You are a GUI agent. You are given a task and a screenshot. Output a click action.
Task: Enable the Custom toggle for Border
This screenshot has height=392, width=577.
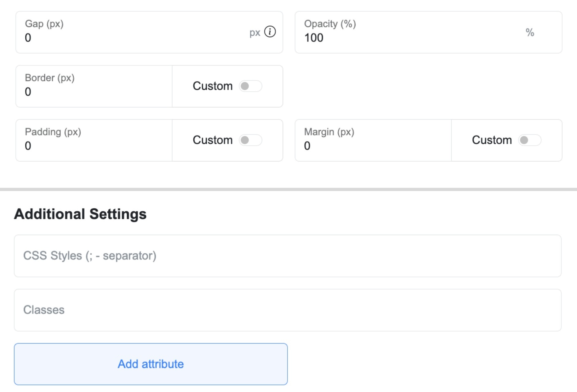(251, 86)
